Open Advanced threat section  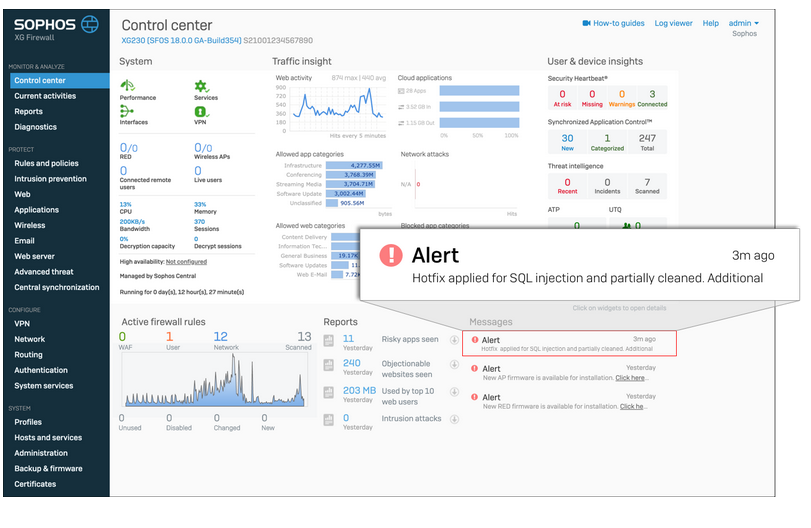(x=43, y=272)
